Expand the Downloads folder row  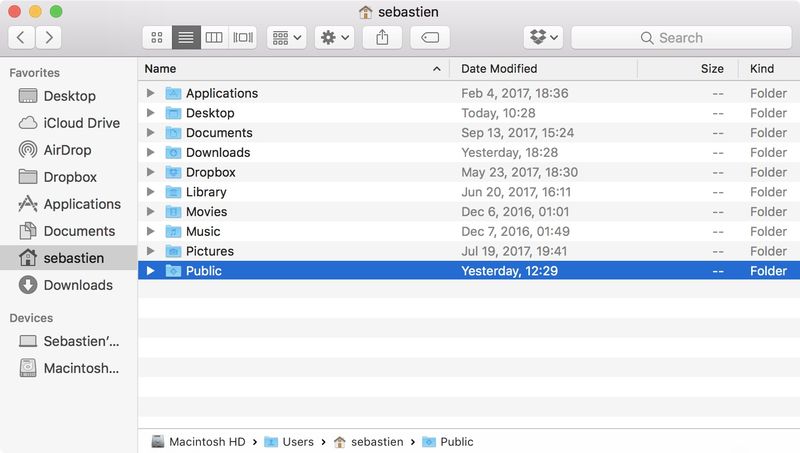point(151,152)
